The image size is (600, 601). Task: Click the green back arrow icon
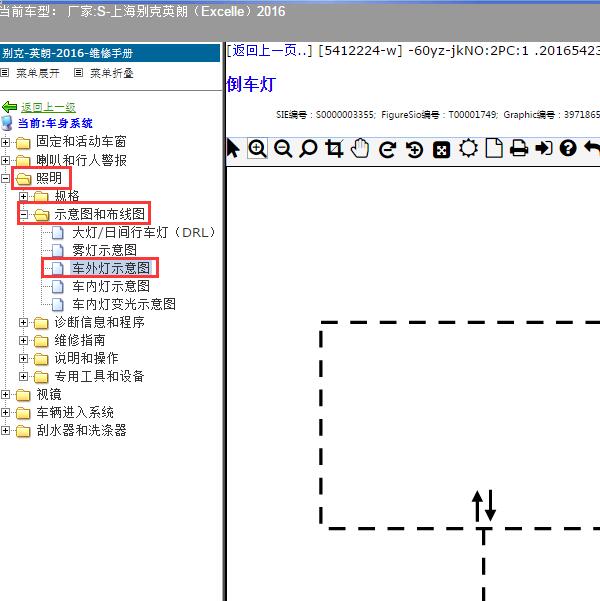pos(9,107)
